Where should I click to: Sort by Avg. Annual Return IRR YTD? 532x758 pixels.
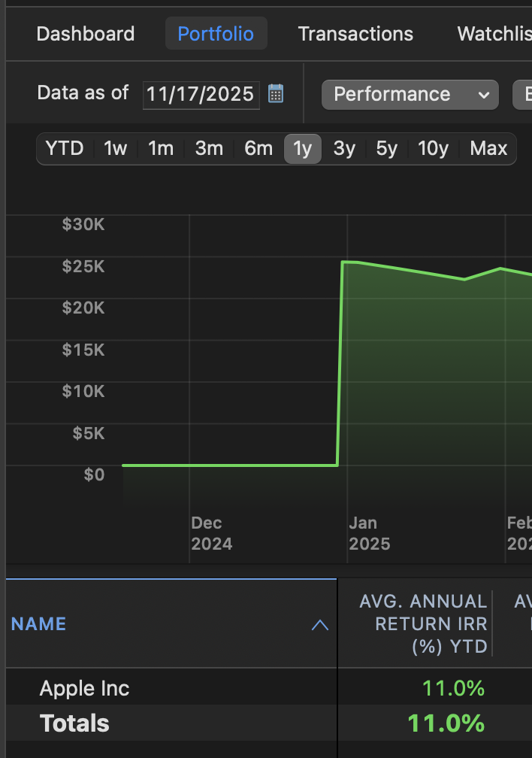[423, 624]
